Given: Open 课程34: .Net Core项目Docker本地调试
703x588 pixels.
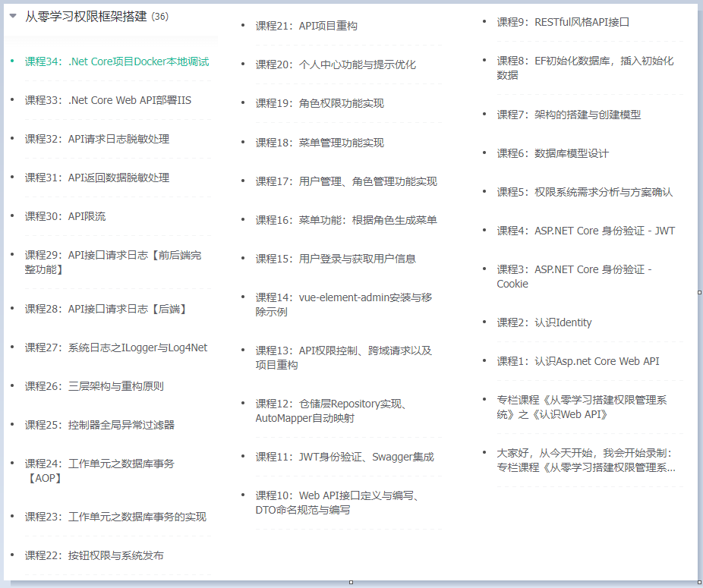Looking at the screenshot, I should click(117, 61).
